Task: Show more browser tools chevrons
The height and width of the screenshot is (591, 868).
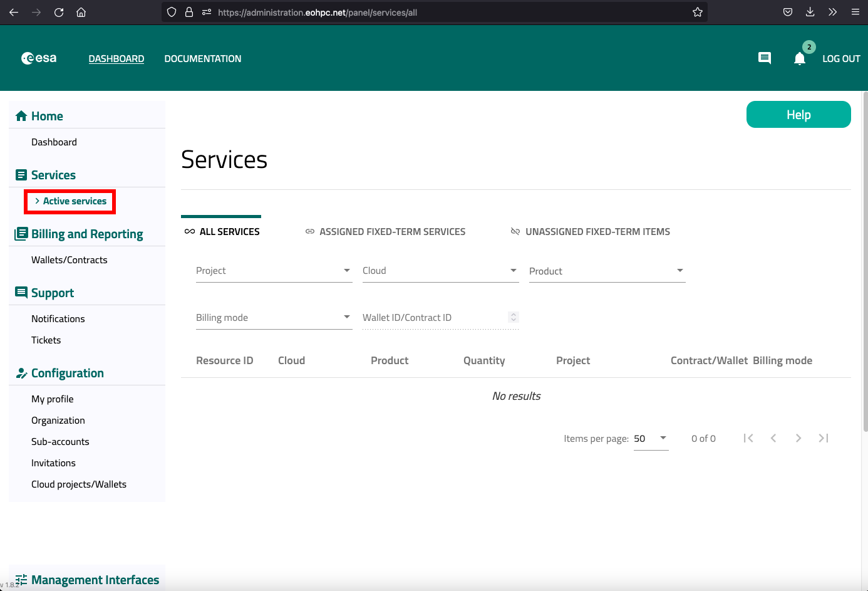Action: click(833, 12)
